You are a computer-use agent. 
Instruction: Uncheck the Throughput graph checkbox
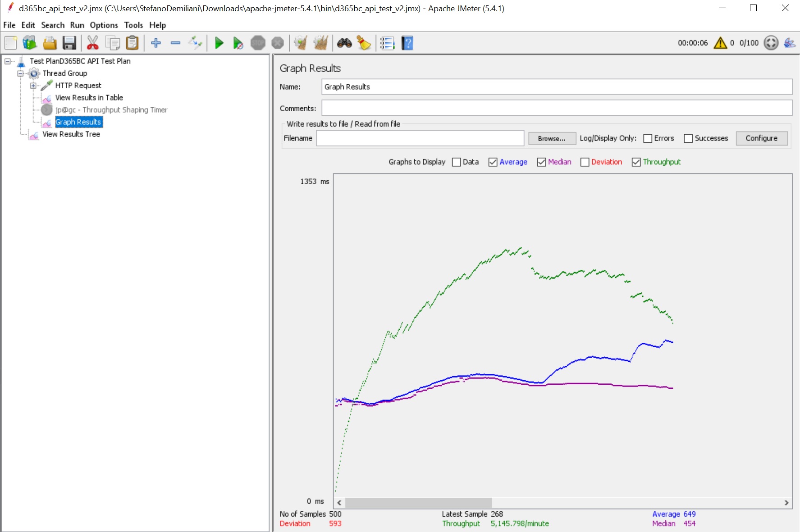[x=636, y=162]
